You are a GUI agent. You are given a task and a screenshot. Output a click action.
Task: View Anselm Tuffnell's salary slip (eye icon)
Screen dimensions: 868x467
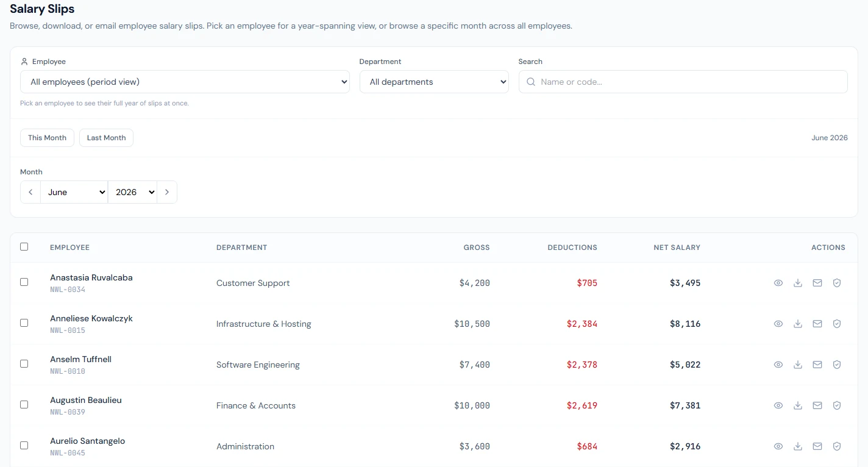(x=778, y=365)
